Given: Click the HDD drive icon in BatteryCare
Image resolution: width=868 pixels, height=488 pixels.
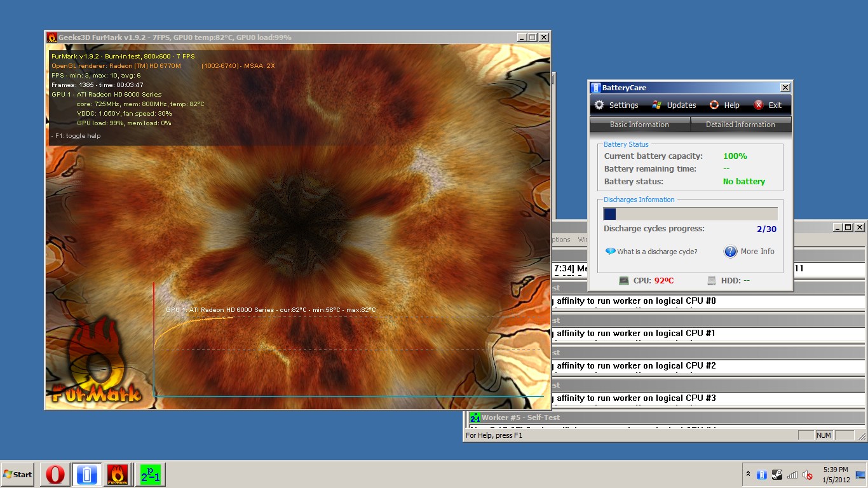Looking at the screenshot, I should pos(712,280).
